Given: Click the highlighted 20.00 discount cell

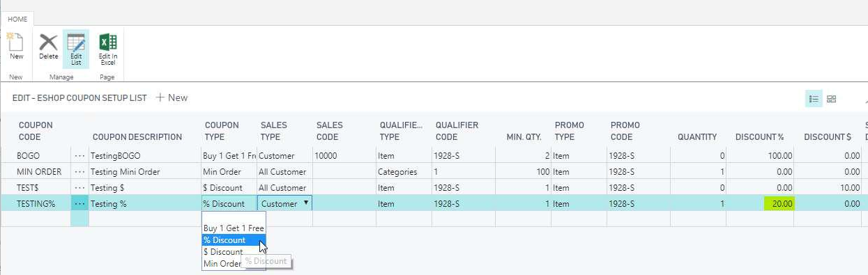Looking at the screenshot, I should pos(779,204).
